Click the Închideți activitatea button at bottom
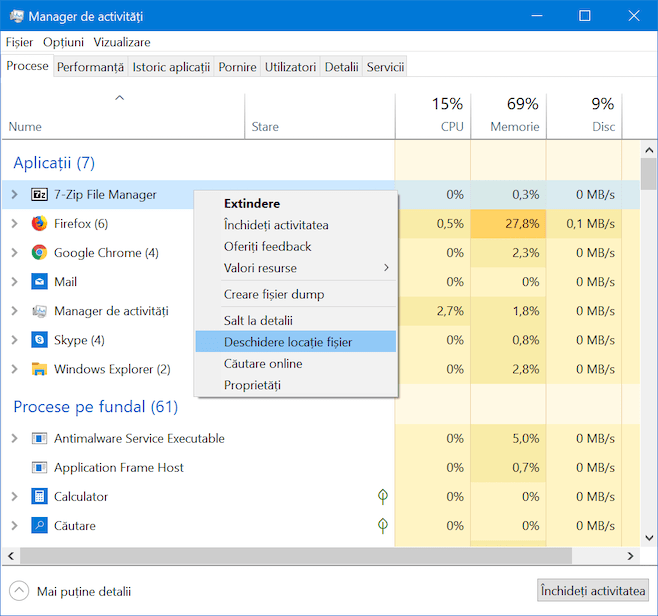This screenshot has height=616, width=658. click(x=593, y=591)
